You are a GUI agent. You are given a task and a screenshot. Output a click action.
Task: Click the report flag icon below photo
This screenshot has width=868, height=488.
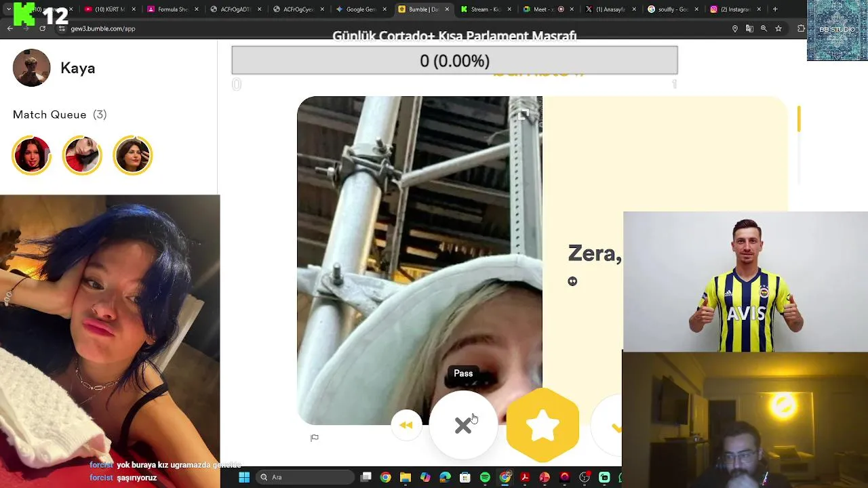coord(315,438)
